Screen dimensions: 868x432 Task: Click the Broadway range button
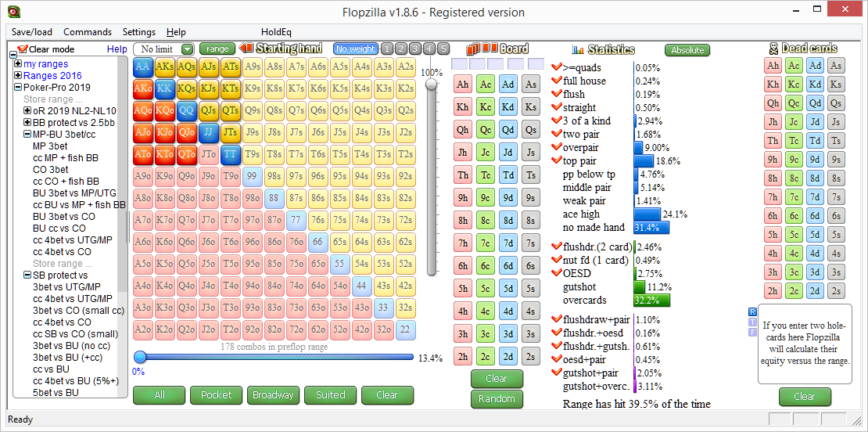[274, 395]
